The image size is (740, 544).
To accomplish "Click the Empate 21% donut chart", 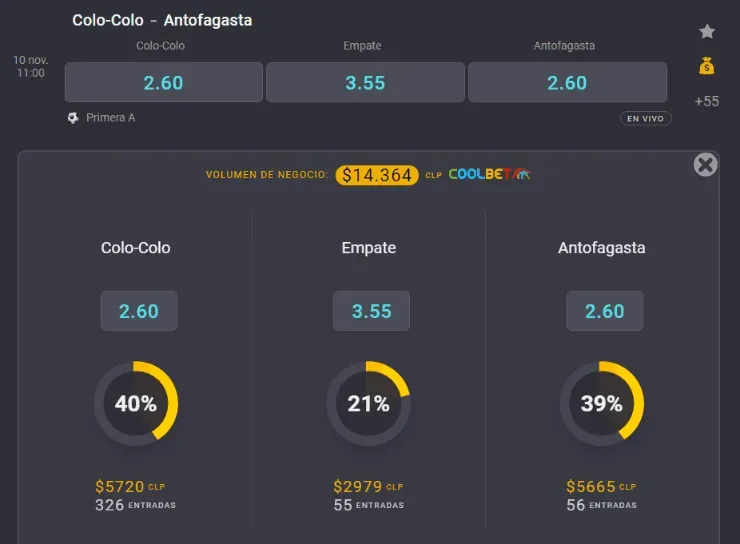I will click(x=368, y=404).
